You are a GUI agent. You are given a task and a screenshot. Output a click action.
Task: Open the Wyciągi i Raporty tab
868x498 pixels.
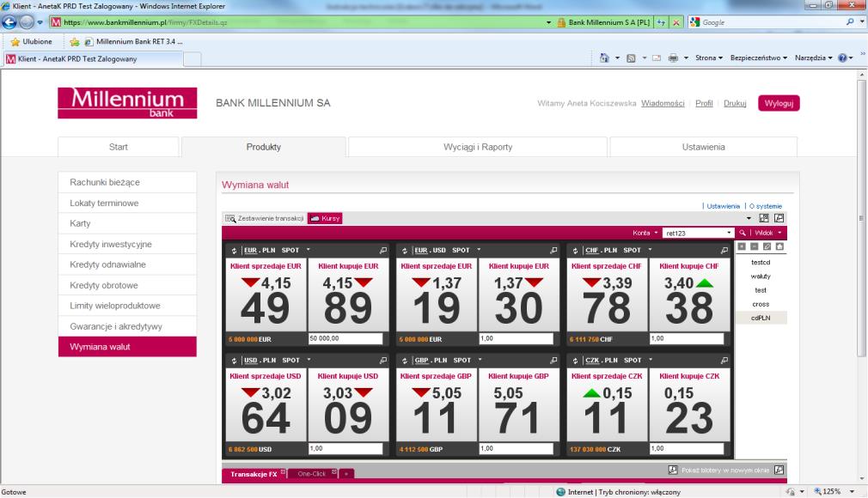tap(478, 147)
